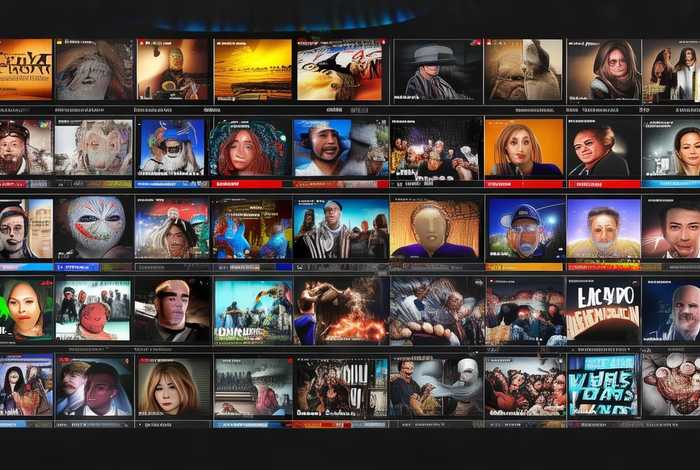Click the blue caption bar under bearded figure
This screenshot has width=700, height=470.
click(x=171, y=184)
